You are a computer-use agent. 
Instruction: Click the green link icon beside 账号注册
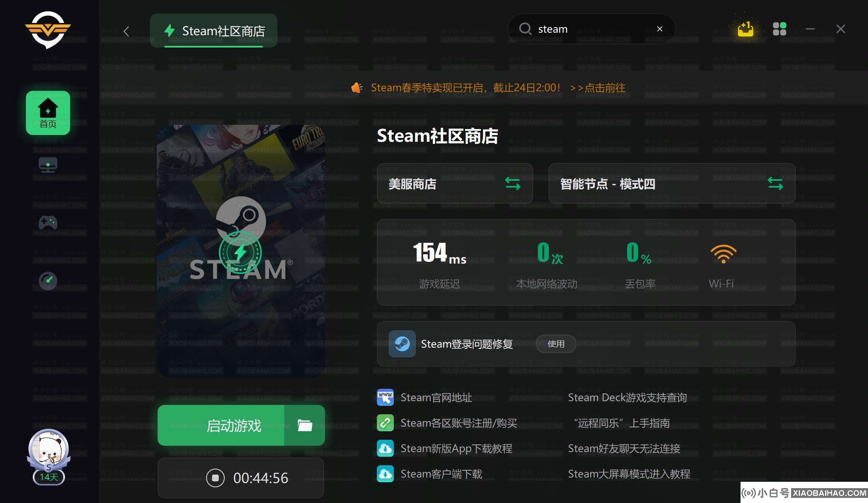tap(385, 423)
